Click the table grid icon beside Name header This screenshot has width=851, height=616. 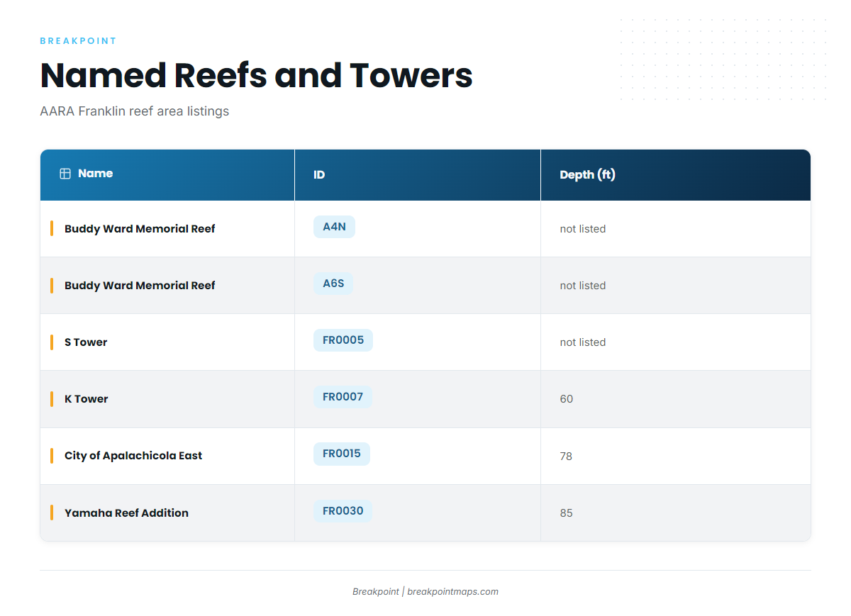coord(65,174)
